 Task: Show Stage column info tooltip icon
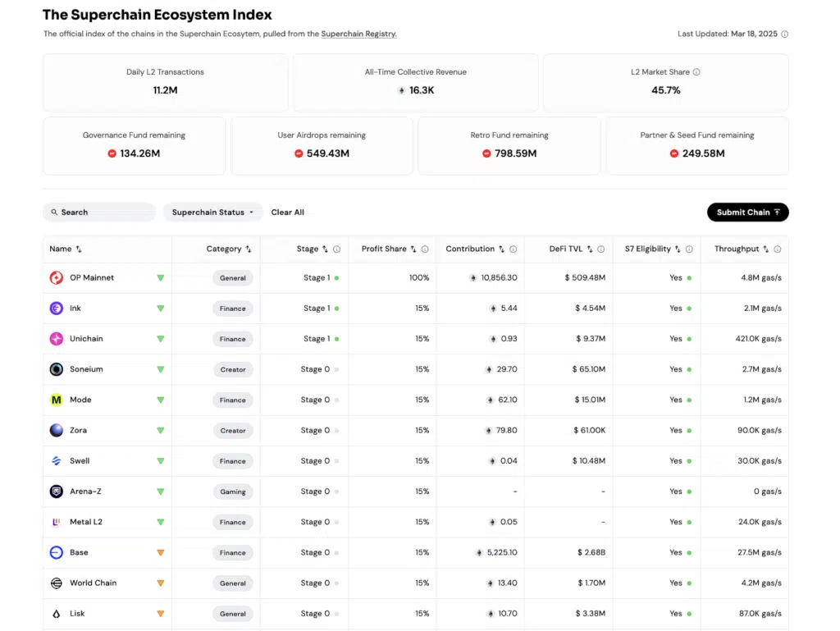336,249
